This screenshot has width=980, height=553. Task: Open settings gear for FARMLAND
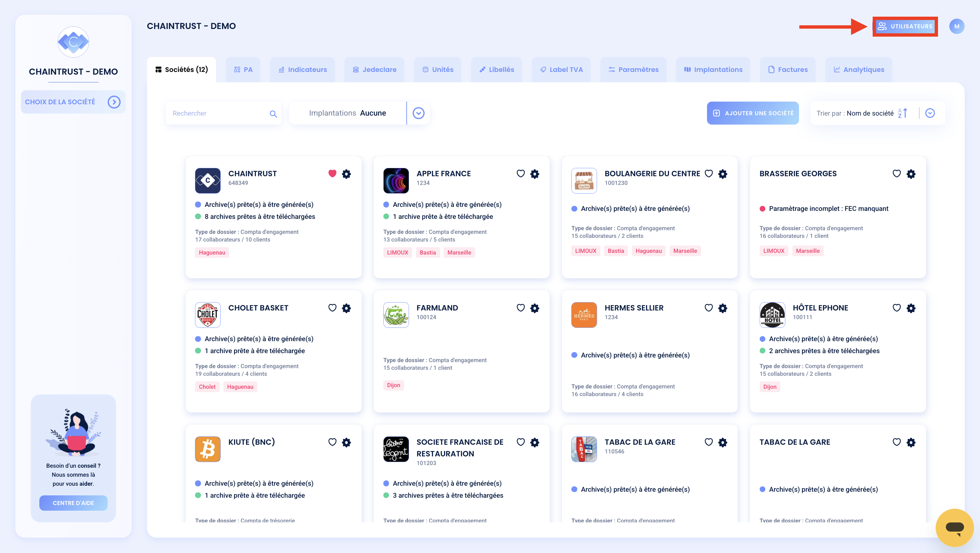(535, 308)
